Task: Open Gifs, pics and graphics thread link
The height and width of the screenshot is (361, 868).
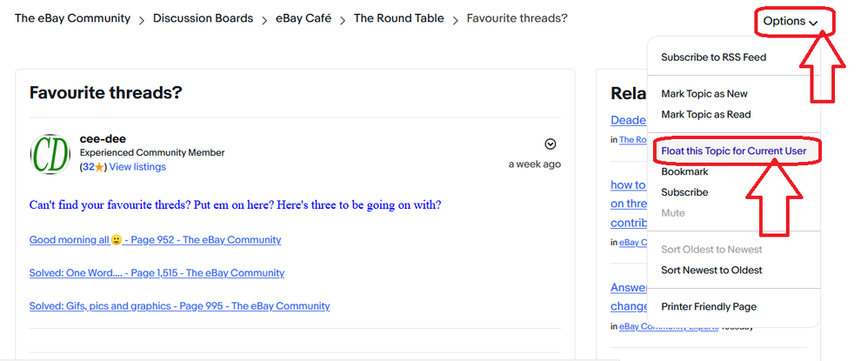Action: (x=179, y=305)
